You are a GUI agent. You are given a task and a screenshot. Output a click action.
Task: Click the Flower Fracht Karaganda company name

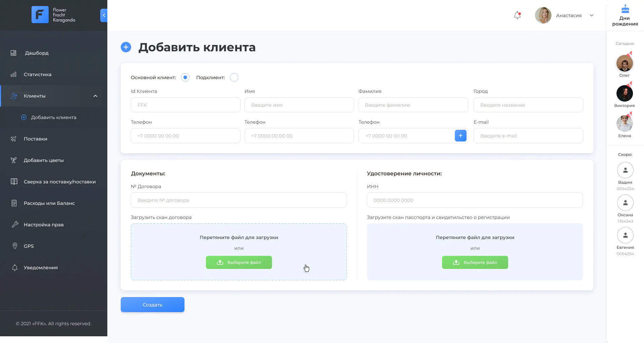(x=64, y=15)
